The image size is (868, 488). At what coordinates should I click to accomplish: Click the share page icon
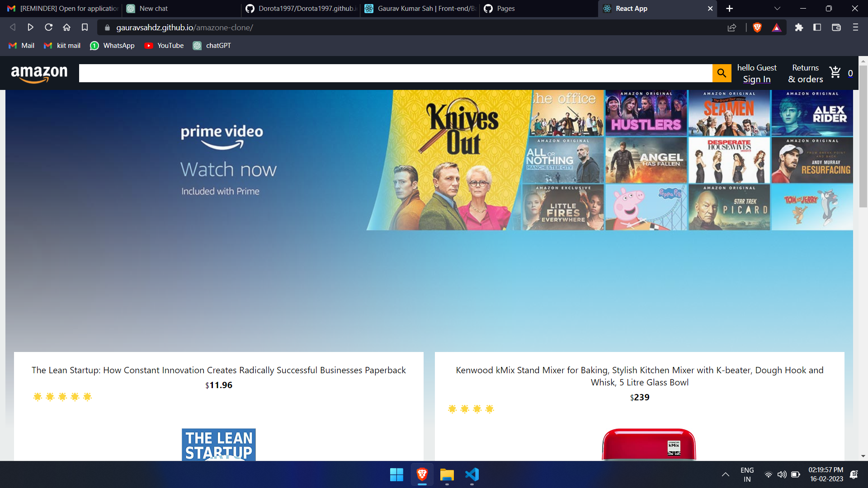[x=732, y=28]
